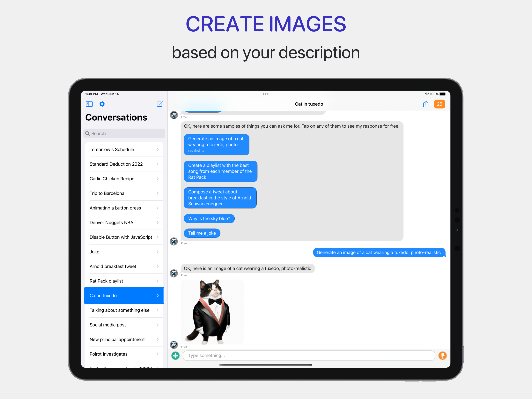532x399 pixels.
Task: Click the Type something input field
Action: (308, 355)
